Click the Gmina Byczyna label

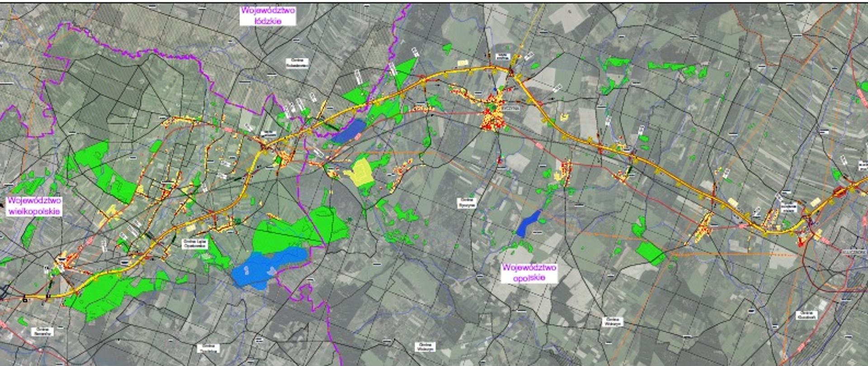(467, 202)
